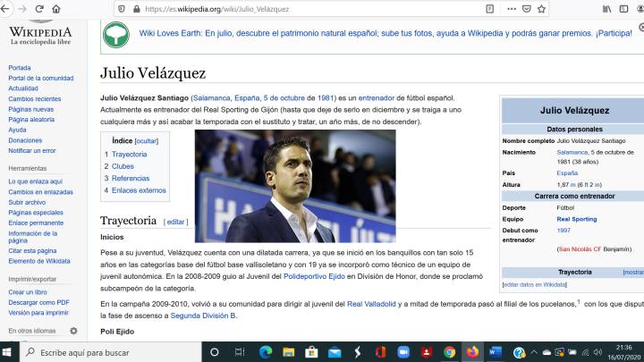644x362 pixels.
Task: Open the Library icon in Firefox toolbar
Action: click(606, 9)
